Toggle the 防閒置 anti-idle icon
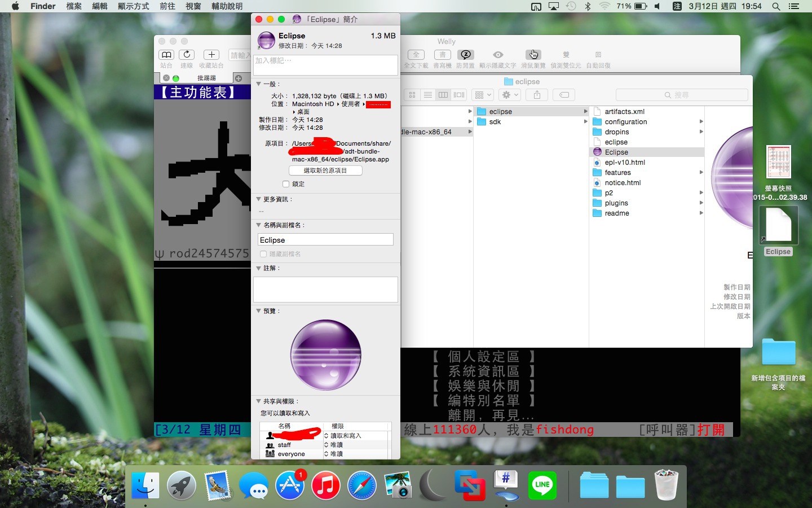The image size is (812, 508). tap(466, 55)
